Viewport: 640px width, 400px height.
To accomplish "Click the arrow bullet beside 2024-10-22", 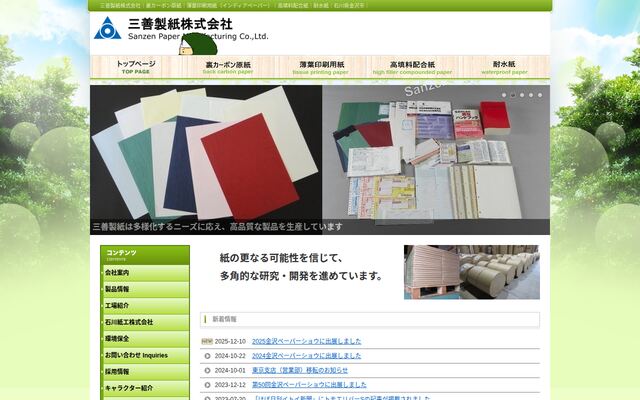I will (x=207, y=356).
